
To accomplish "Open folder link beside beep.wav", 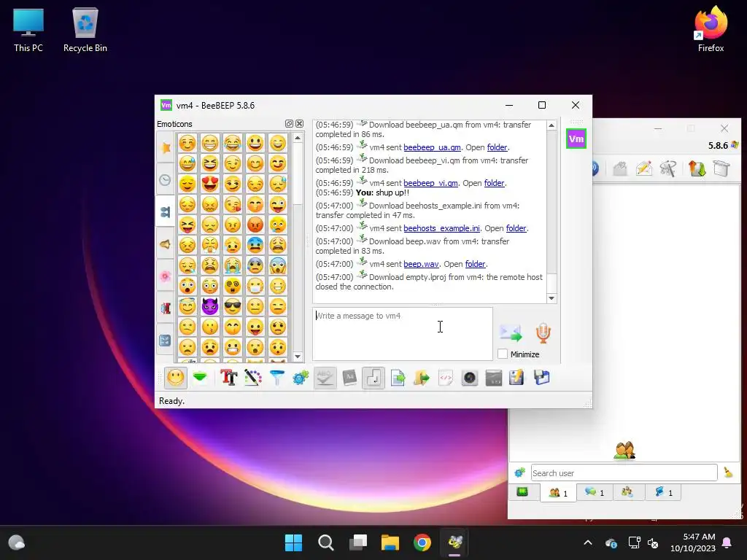I will pos(476,264).
